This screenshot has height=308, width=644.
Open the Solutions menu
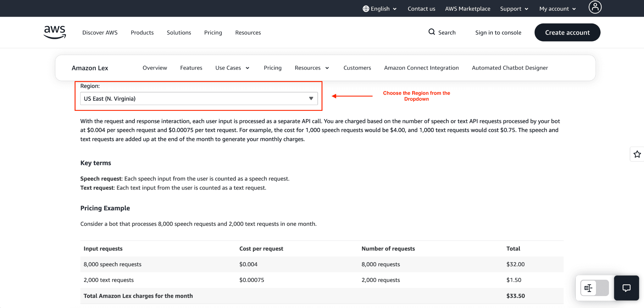click(x=179, y=33)
